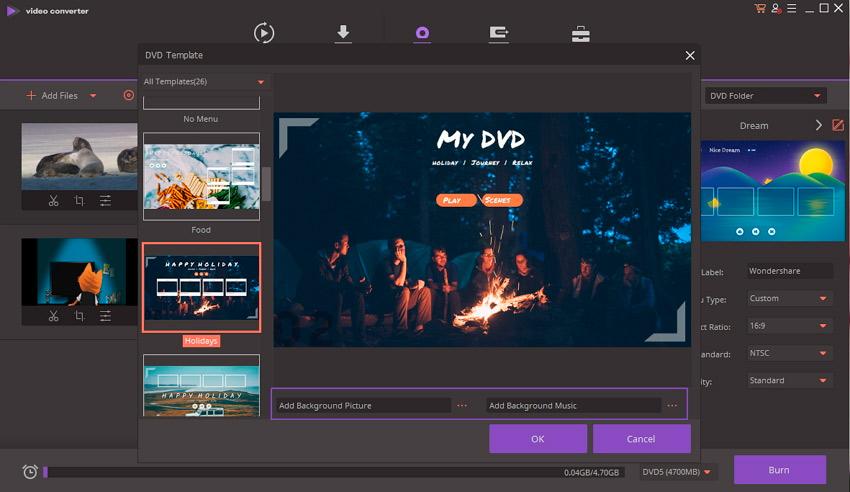Open effects settings for the cartoon video

coord(105,316)
